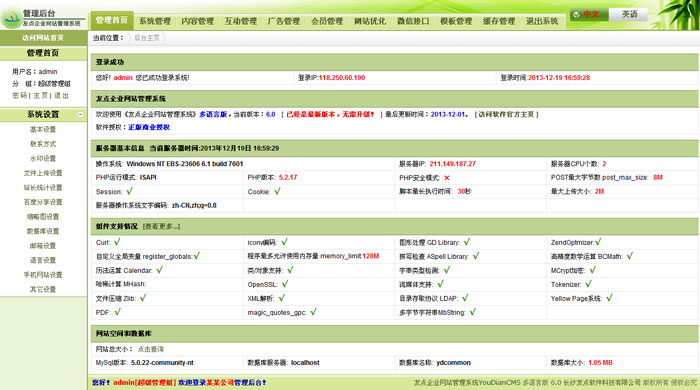
Task: Click the MySql version 5.0.22-community-nt value
Action: click(x=162, y=363)
